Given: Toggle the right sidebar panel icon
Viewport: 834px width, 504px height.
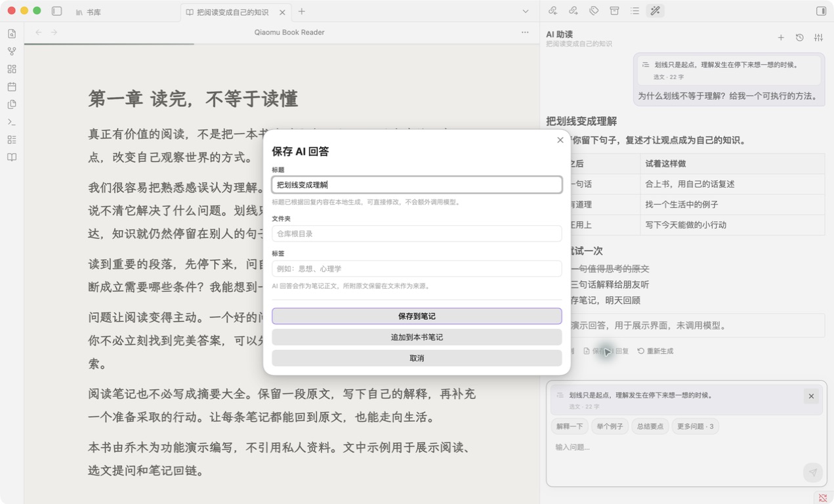Looking at the screenshot, I should point(821,11).
